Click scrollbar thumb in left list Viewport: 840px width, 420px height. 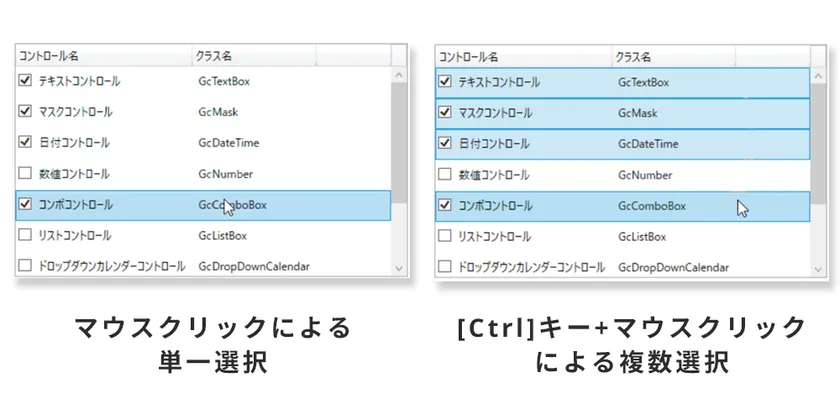point(399,143)
